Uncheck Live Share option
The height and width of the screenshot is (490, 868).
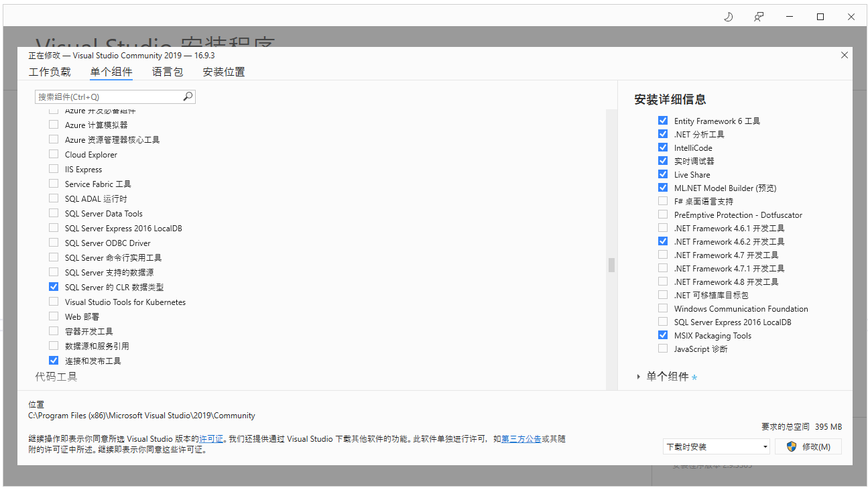(x=663, y=174)
